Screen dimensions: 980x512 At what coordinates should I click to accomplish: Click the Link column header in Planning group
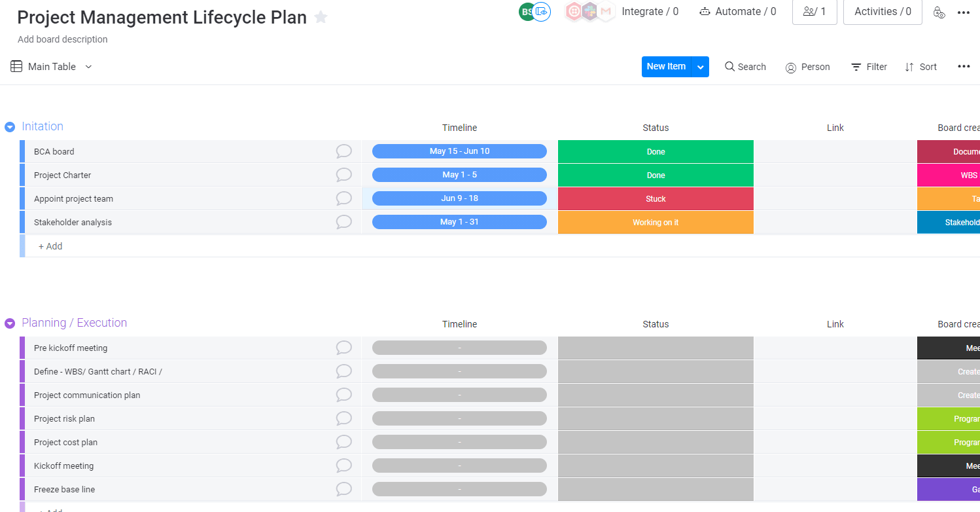(835, 324)
